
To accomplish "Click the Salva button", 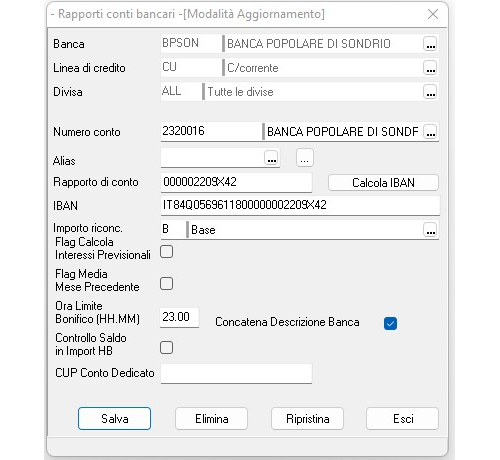I will tap(114, 418).
